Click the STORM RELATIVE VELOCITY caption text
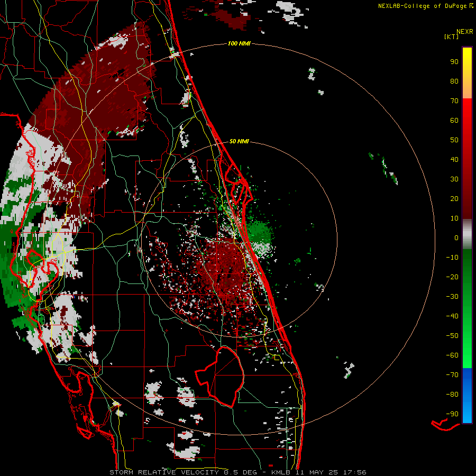The image size is (476, 476). coord(164,472)
